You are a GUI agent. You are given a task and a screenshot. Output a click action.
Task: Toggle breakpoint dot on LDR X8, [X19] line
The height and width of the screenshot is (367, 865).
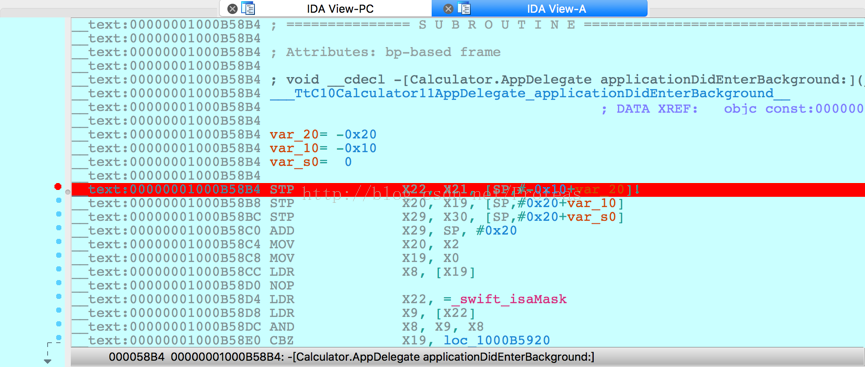coord(58,270)
